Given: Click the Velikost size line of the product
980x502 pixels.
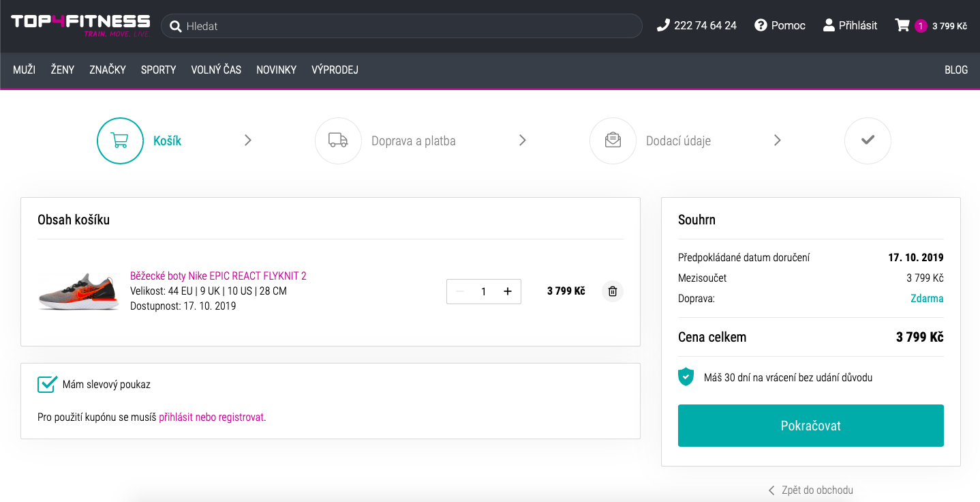Looking at the screenshot, I should [x=209, y=291].
